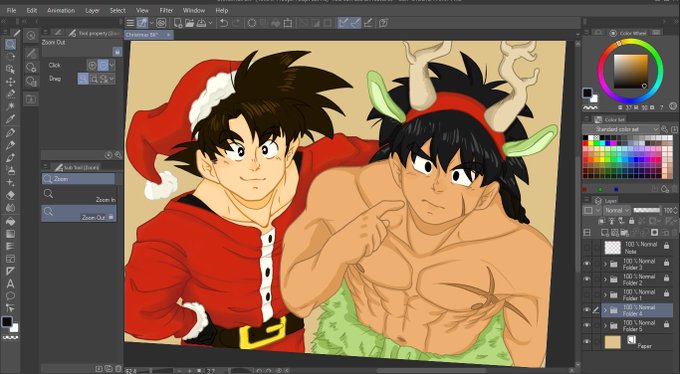Select the Auto select magic wand tool
The image size is (680, 374).
pos(10,106)
